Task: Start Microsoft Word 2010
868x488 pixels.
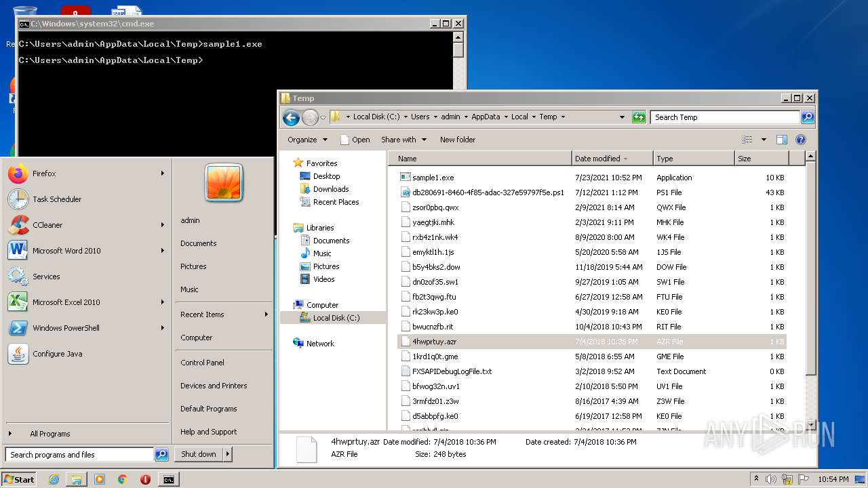Action: (86, 251)
